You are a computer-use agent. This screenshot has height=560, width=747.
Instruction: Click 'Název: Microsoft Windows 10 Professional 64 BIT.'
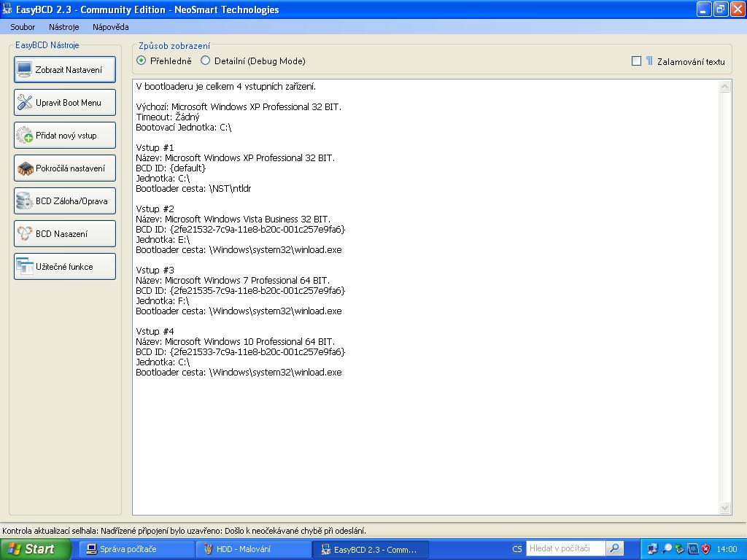click(x=236, y=341)
